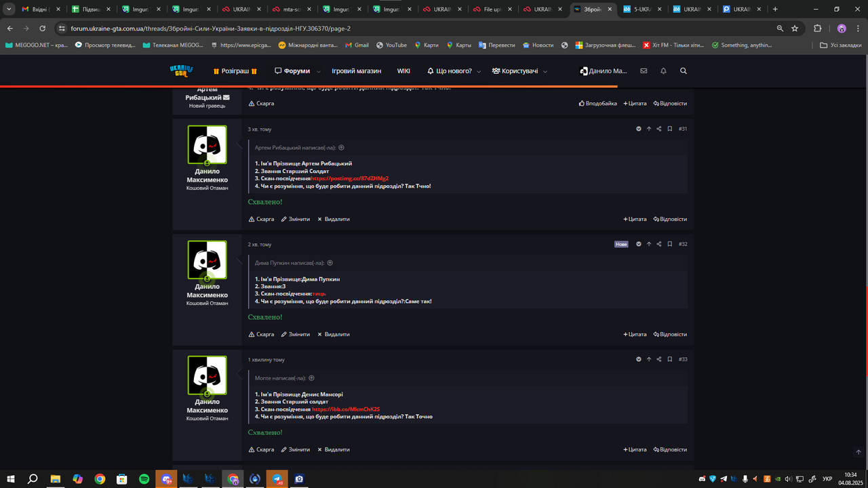Screen dimensions: 868x488
Task: Share post #33 via share icon
Action: pyautogui.click(x=659, y=359)
